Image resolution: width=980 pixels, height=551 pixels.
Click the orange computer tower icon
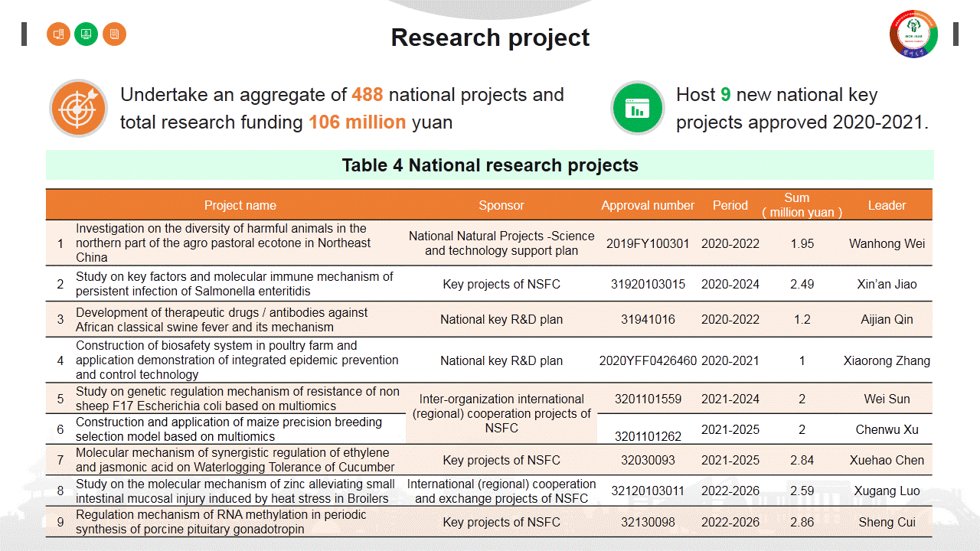(58, 34)
